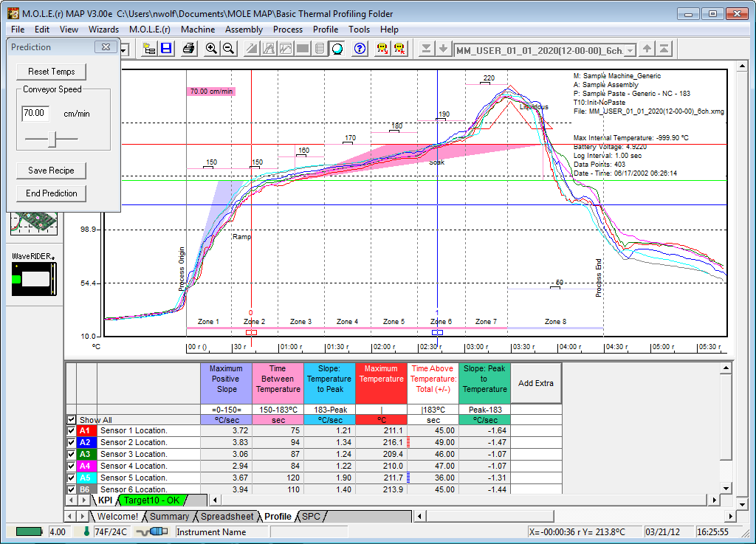
Task: Open the Profile menu
Action: [x=326, y=30]
